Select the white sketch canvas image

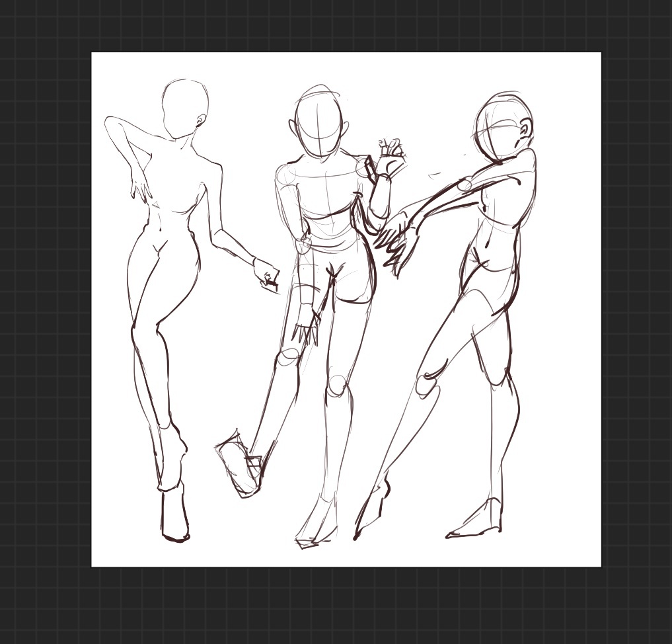[346, 309]
